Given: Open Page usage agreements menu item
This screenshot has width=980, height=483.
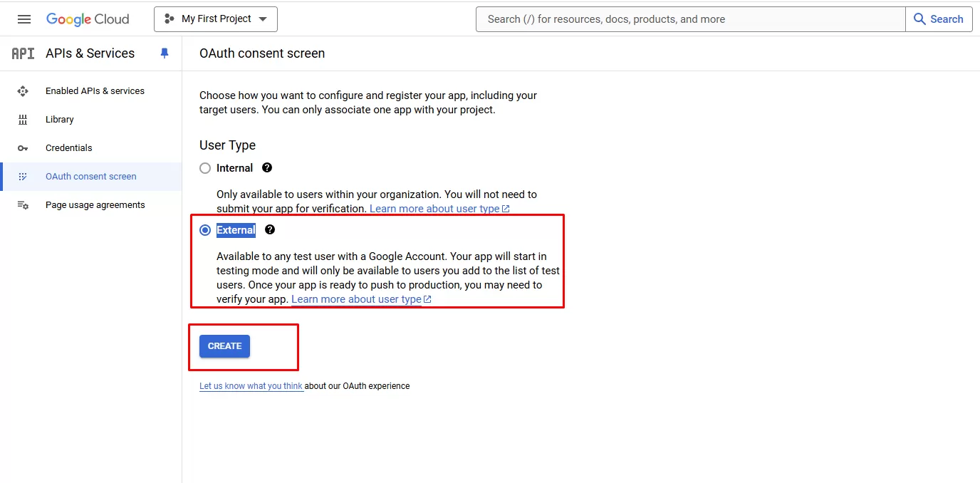Looking at the screenshot, I should tap(95, 205).
